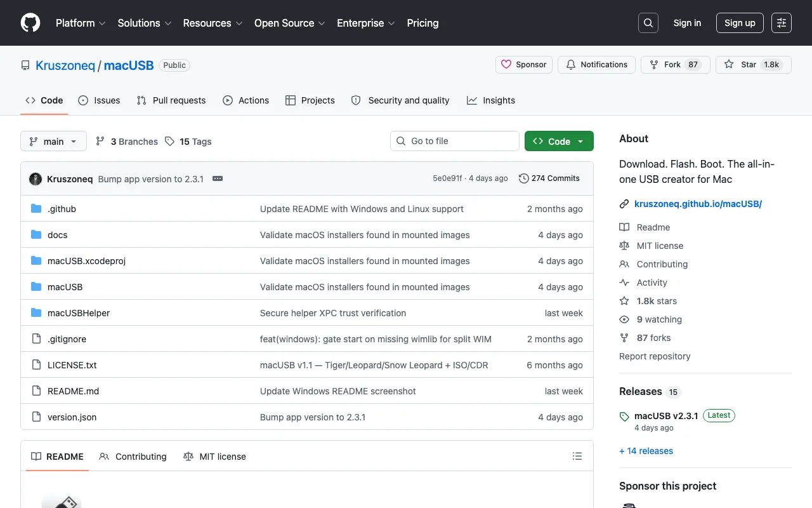
Task: Click the Go to file field
Action: [x=455, y=141]
